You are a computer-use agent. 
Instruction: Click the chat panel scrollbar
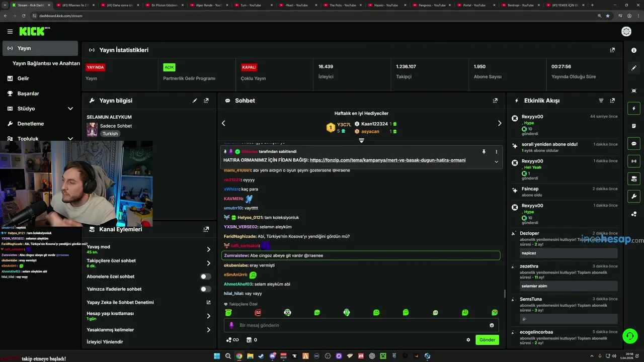pyautogui.click(x=505, y=294)
